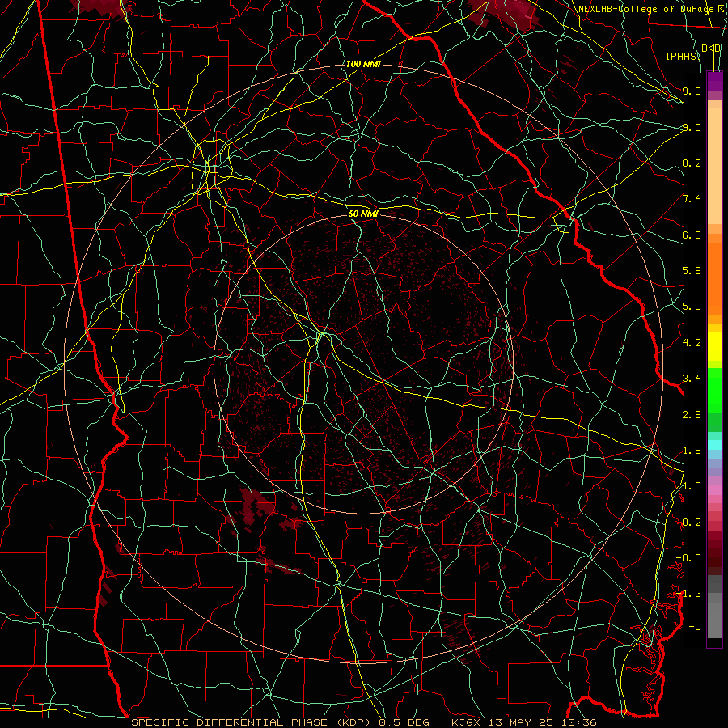Click the 1.0 scale value

click(692, 486)
